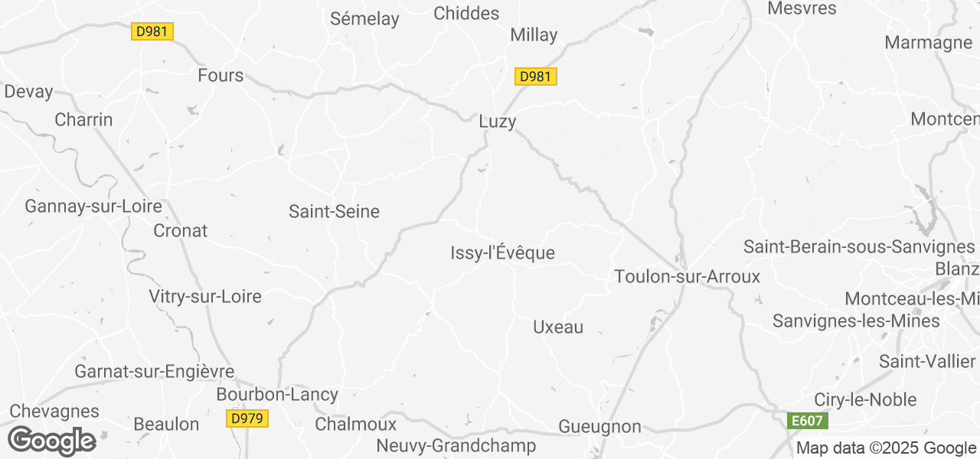
Task: Click the D981 road shield near Fours
Action: (x=153, y=31)
